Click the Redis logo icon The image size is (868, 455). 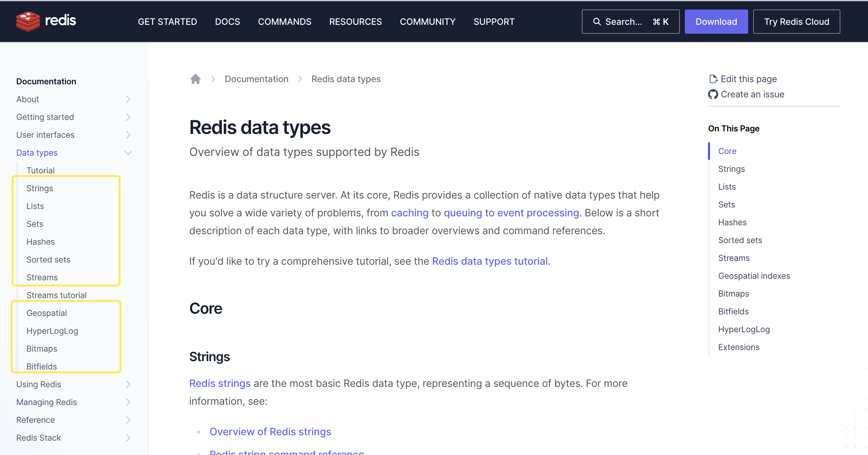click(28, 21)
